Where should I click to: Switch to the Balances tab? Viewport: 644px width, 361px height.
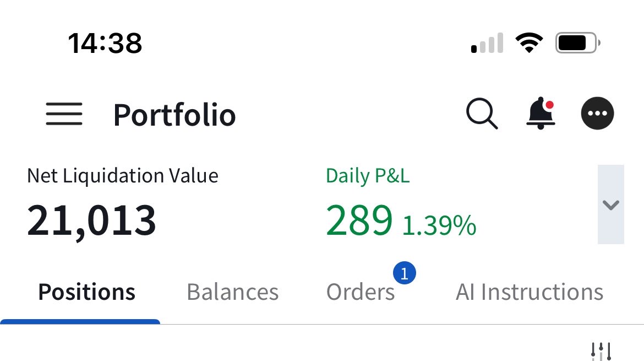pos(232,292)
